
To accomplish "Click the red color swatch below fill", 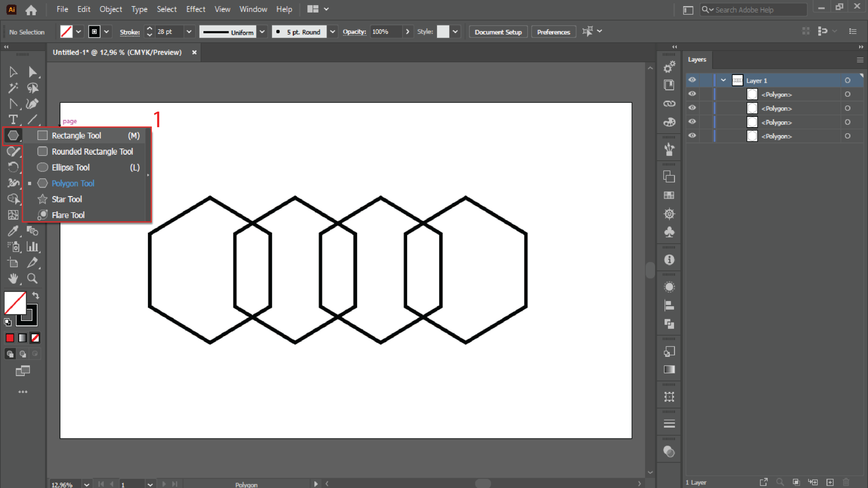I will point(10,338).
